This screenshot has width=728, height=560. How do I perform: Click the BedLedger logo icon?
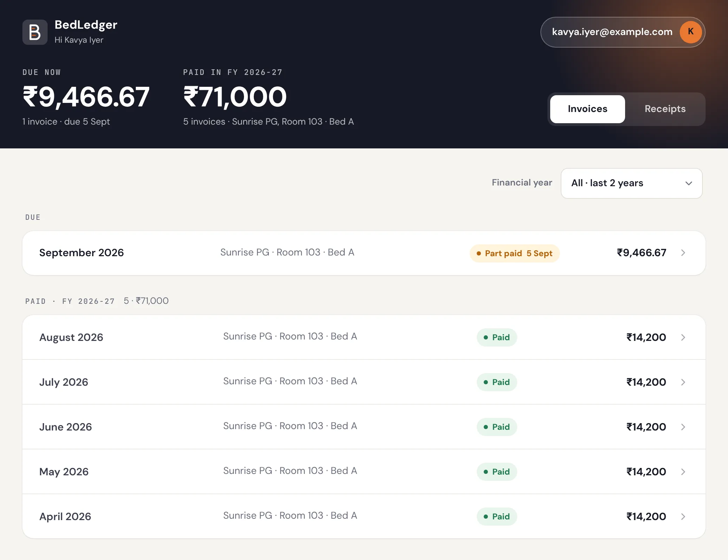point(35,32)
